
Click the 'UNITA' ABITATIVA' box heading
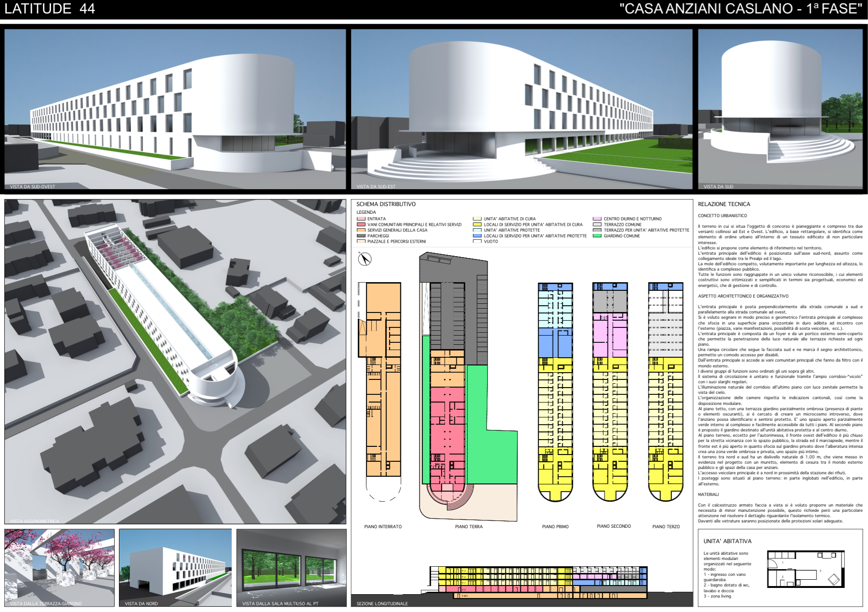click(x=727, y=541)
